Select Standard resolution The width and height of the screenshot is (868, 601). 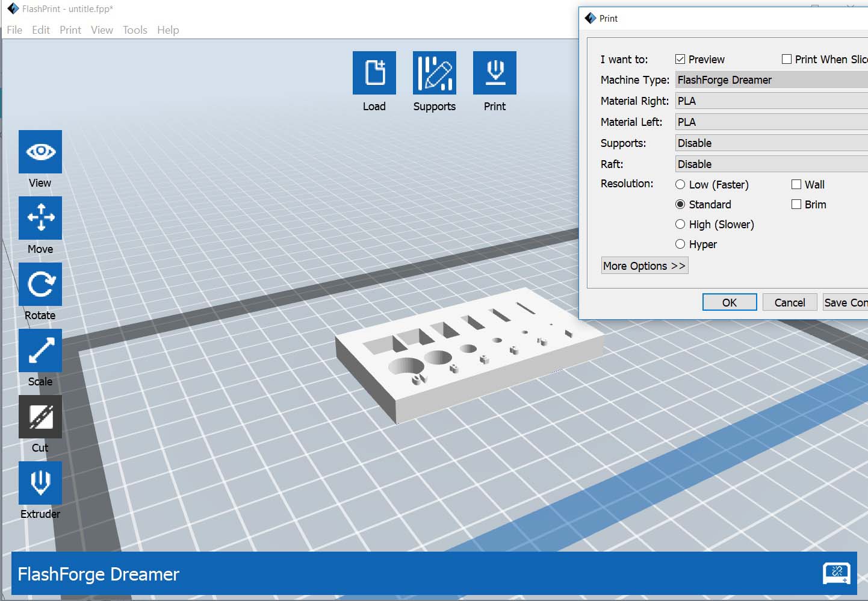[x=680, y=204]
